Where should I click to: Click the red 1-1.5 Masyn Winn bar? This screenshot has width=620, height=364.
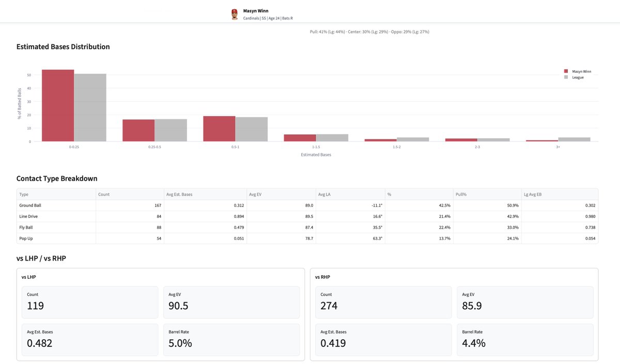300,138
